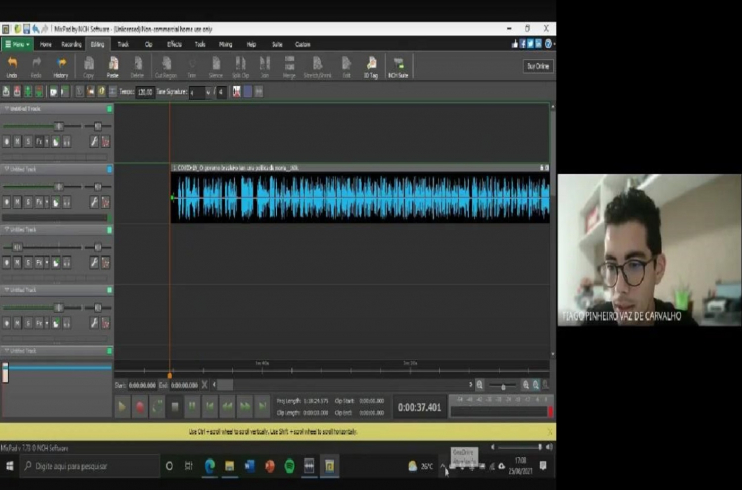Collapse the COVID-19 clip track header triangle
Viewport: 742px width, 490px height.
6,169
